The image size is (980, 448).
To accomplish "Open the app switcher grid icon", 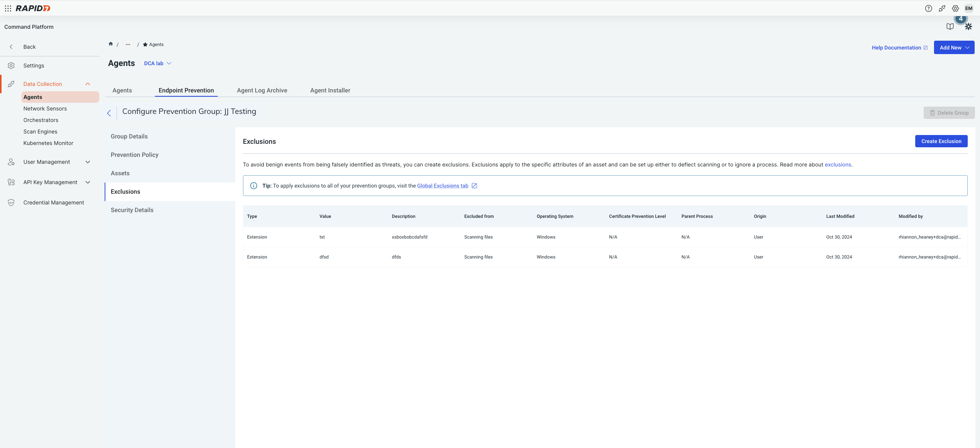I will [x=8, y=8].
